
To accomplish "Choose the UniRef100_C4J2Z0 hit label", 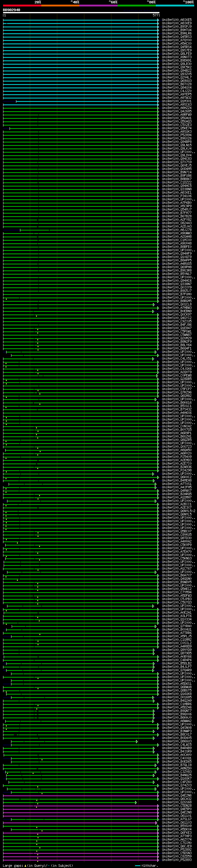I will pos(177,91).
